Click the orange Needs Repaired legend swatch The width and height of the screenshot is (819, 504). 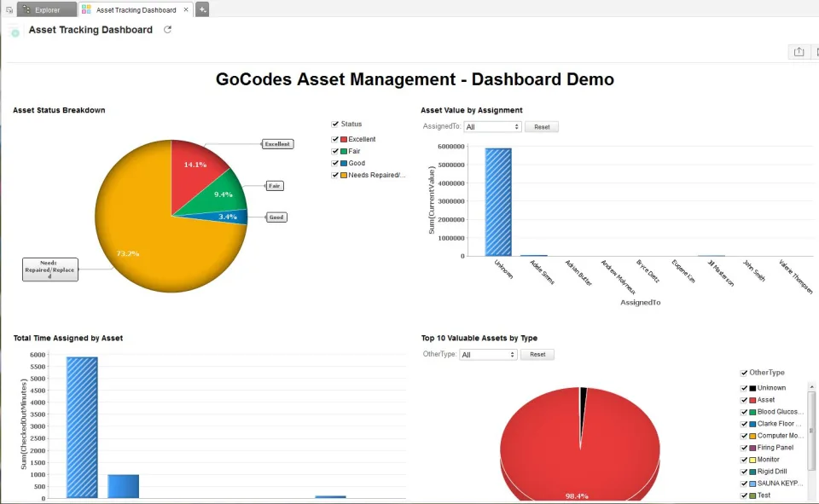pos(344,176)
